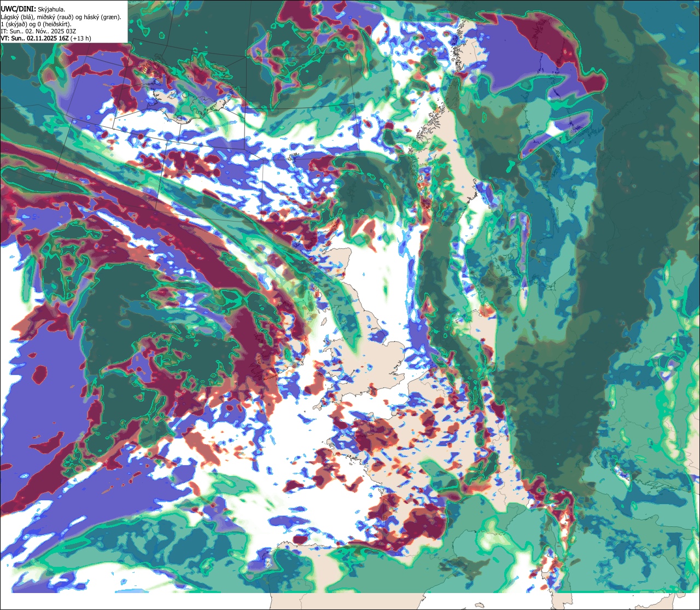
Task: Click the word "Skýjahula." in the legend
Action: [x=52, y=10]
